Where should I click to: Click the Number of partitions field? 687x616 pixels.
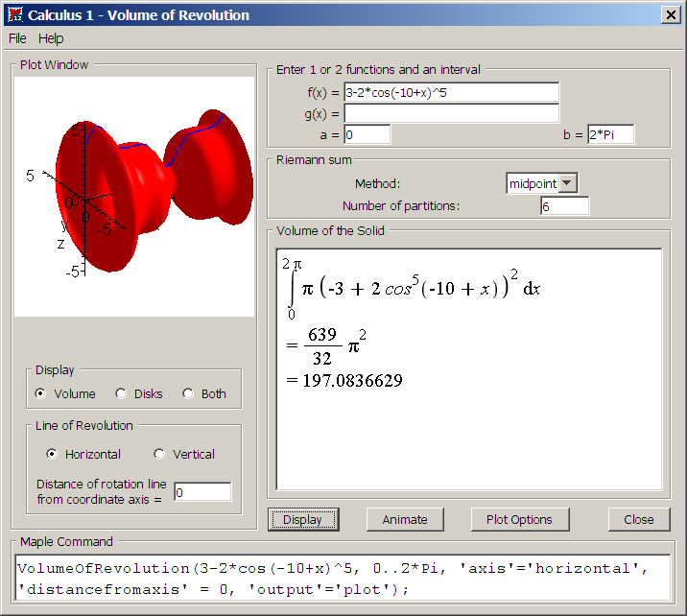click(x=564, y=206)
